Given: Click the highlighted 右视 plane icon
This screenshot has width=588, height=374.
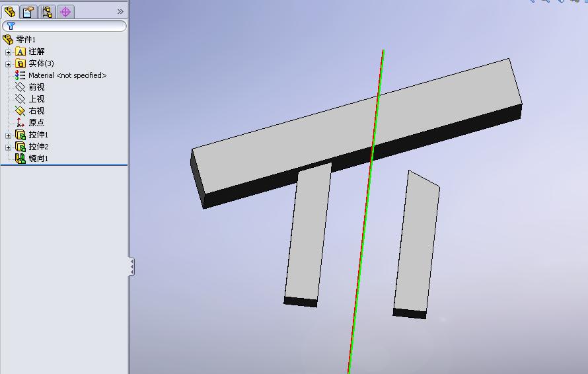Looking at the screenshot, I should click(x=20, y=110).
